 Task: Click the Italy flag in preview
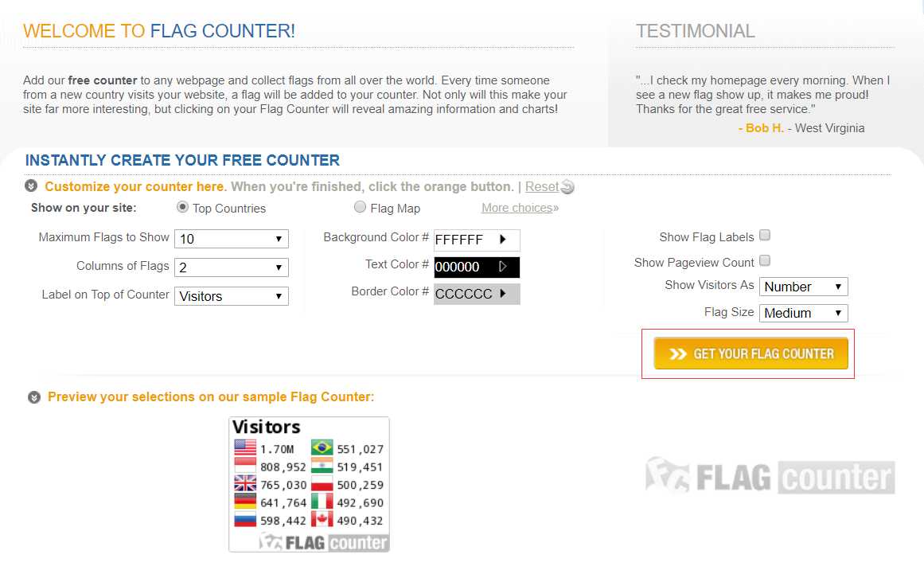point(322,502)
